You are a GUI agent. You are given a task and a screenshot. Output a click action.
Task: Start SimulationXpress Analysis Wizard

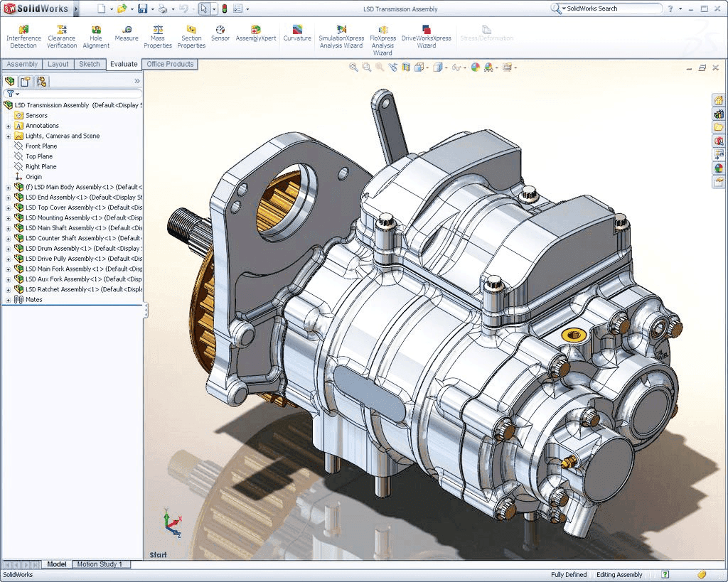(341, 36)
